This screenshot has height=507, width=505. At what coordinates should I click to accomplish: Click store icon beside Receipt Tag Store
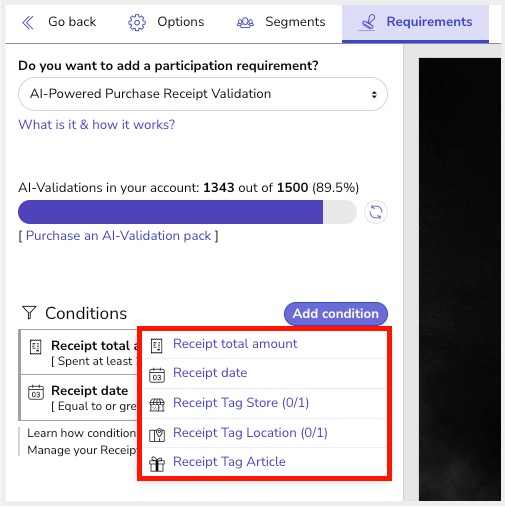pyautogui.click(x=157, y=405)
